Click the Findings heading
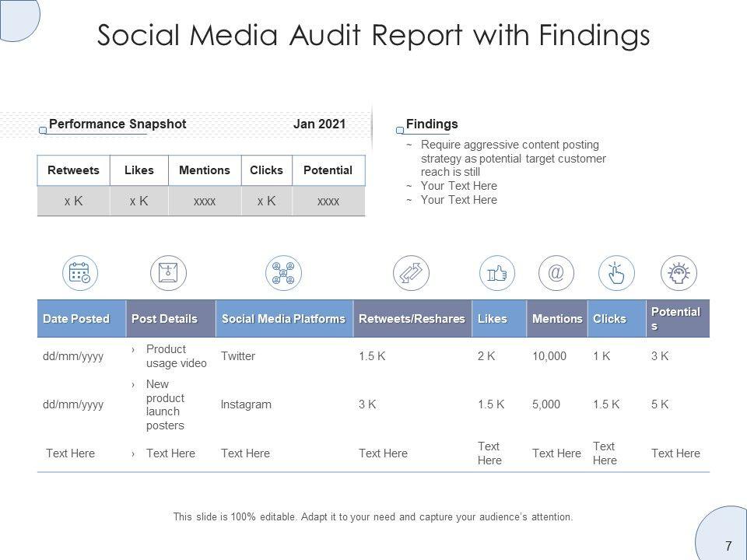The width and height of the screenshot is (747, 560). click(x=432, y=124)
